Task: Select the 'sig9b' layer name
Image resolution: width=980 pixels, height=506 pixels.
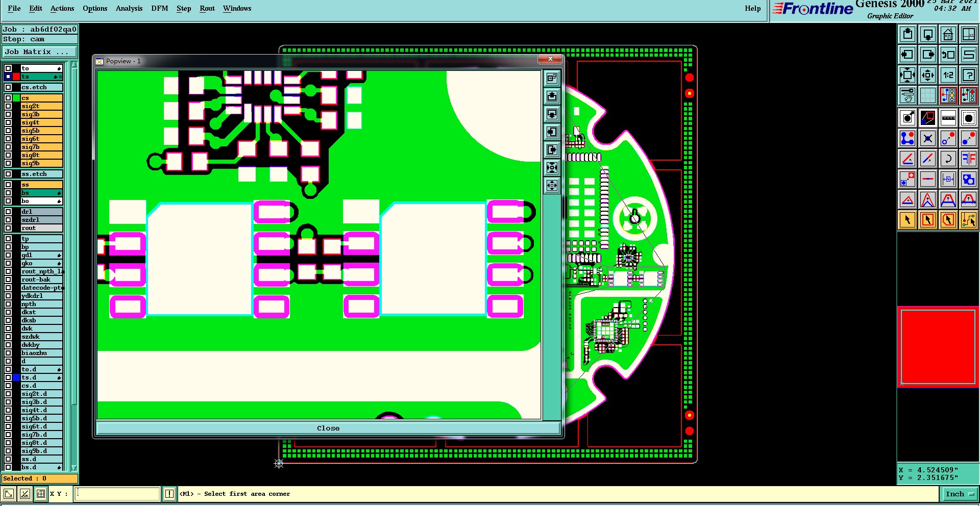Action: click(x=41, y=163)
